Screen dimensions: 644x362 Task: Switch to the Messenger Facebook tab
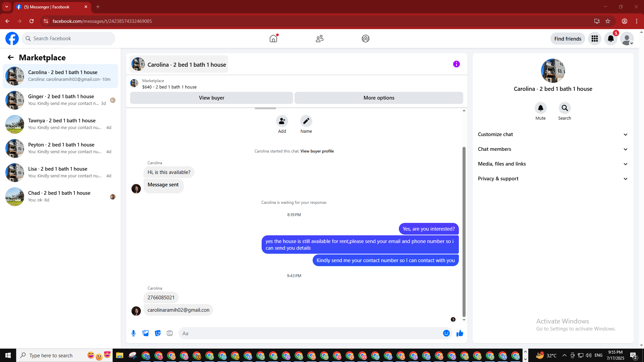52,7
